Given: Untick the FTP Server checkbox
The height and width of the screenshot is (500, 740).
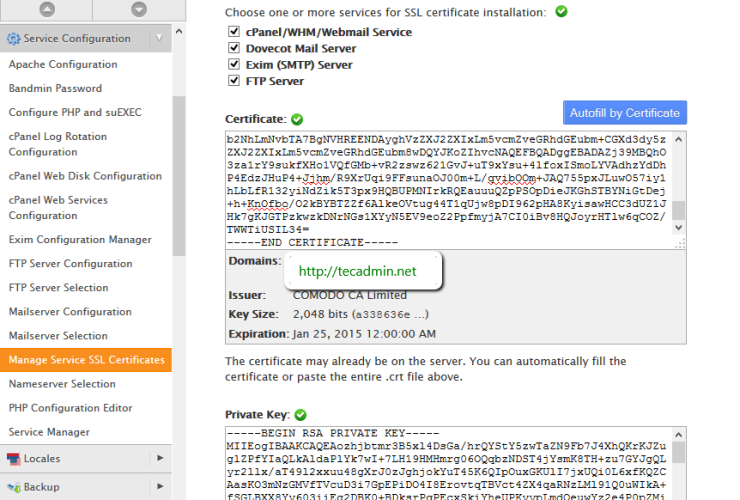Looking at the screenshot, I should point(233,81).
